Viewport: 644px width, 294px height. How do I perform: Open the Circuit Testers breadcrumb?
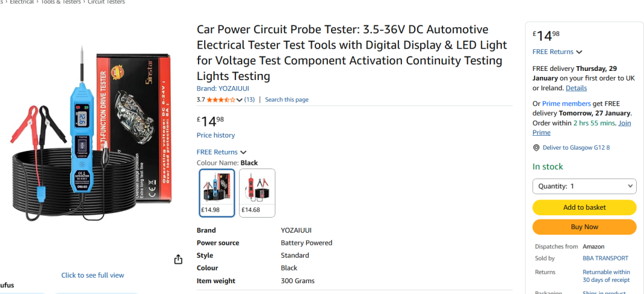coord(107,2)
